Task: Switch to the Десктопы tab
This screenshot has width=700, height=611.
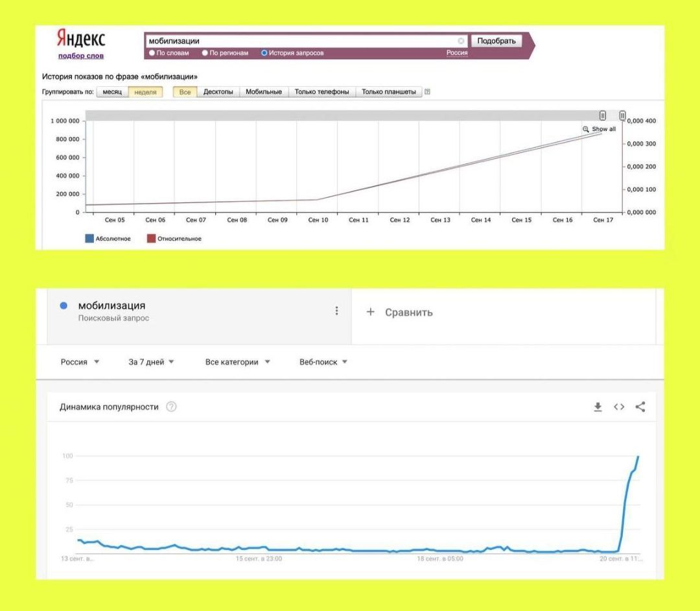Action: click(218, 92)
